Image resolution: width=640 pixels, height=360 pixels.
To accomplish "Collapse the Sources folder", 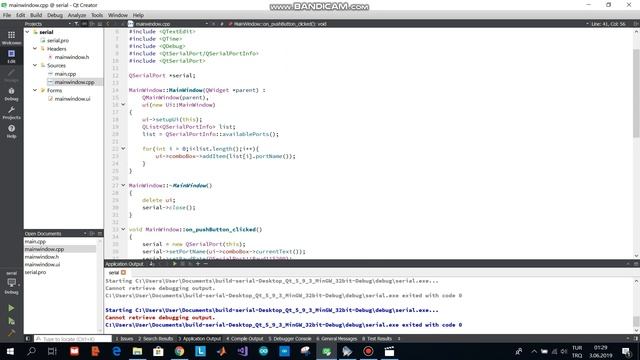I will (x=35, y=65).
